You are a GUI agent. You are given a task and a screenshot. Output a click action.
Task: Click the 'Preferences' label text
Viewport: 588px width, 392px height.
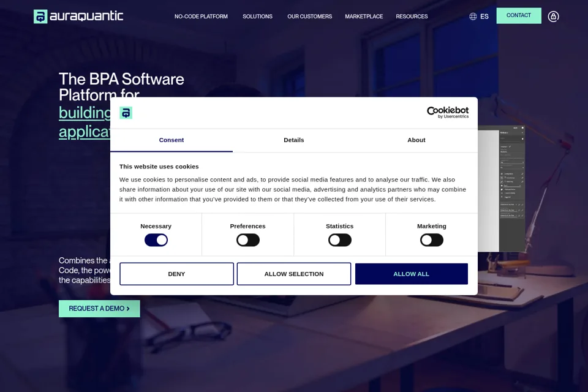(247, 226)
